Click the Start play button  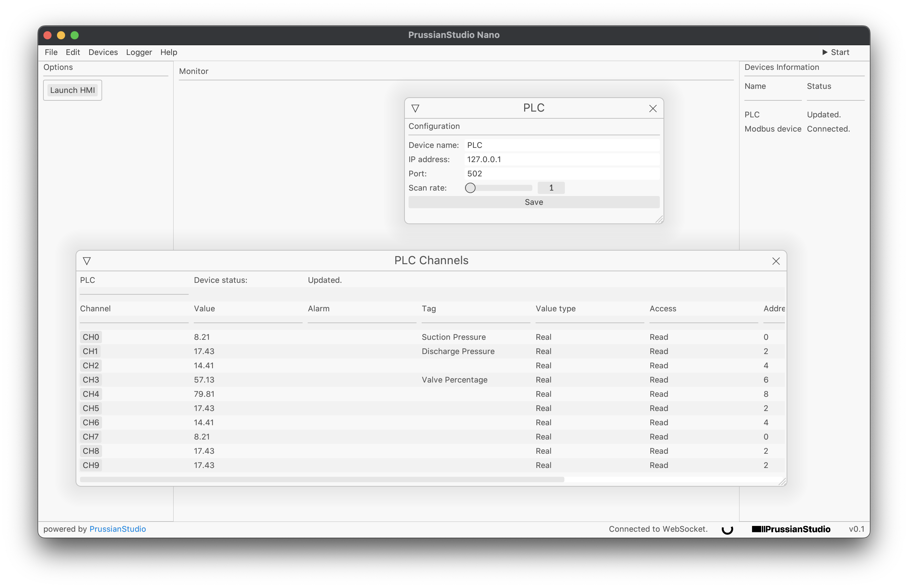point(835,52)
